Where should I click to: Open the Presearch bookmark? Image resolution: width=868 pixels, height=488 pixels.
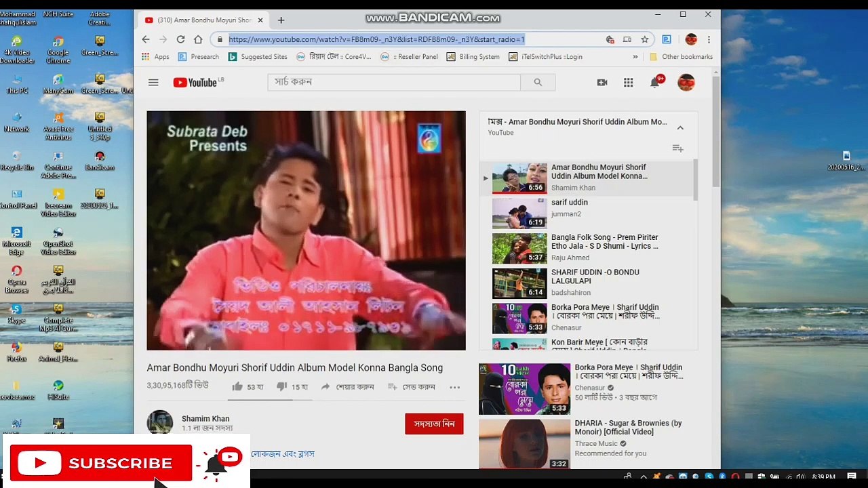[198, 57]
